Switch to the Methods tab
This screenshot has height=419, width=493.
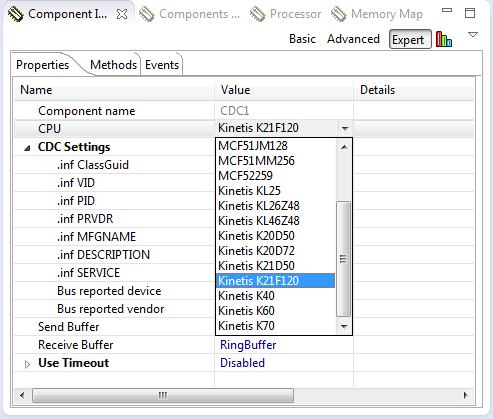[113, 65]
